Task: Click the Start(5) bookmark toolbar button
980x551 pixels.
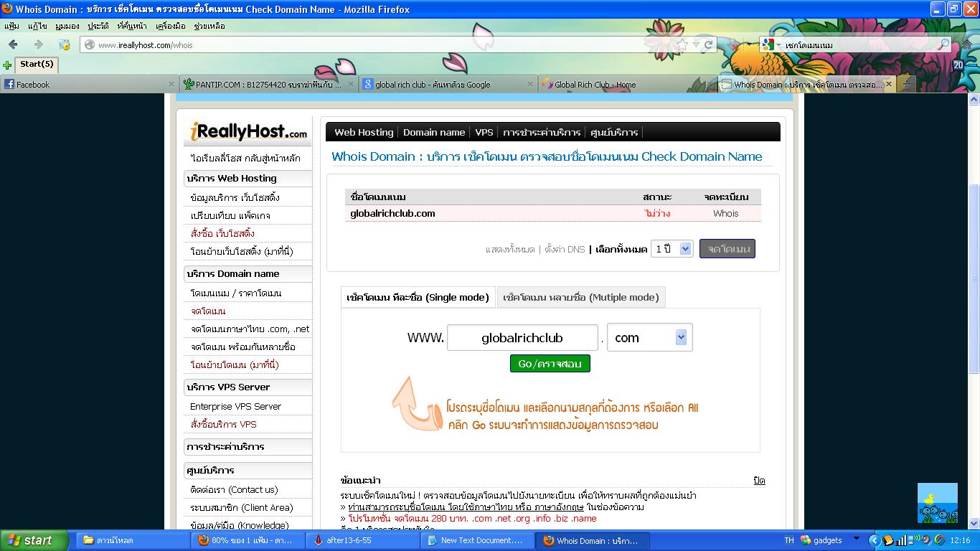Action: tap(36, 64)
